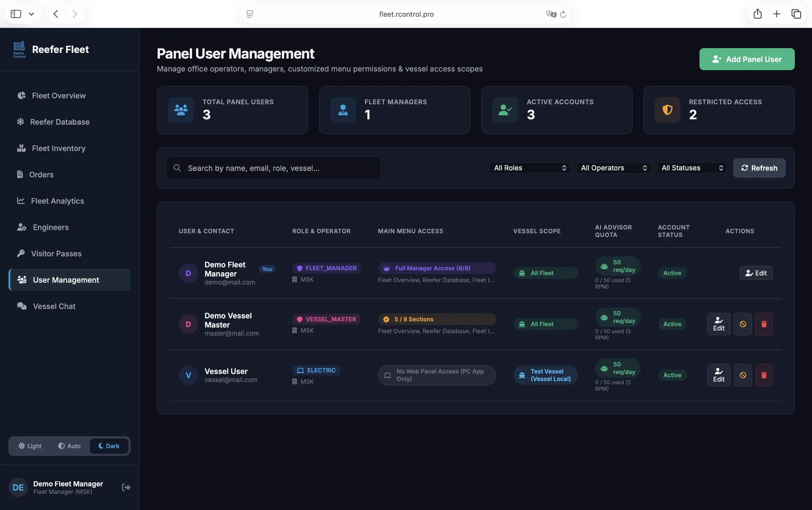This screenshot has height=510, width=812.
Task: Open the All Roles filter dropdown
Action: tap(530, 168)
